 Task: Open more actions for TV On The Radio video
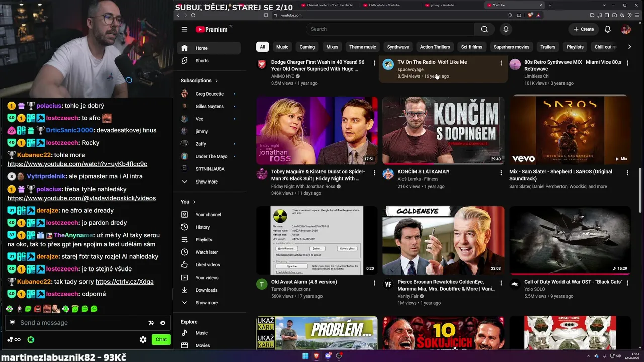(501, 63)
